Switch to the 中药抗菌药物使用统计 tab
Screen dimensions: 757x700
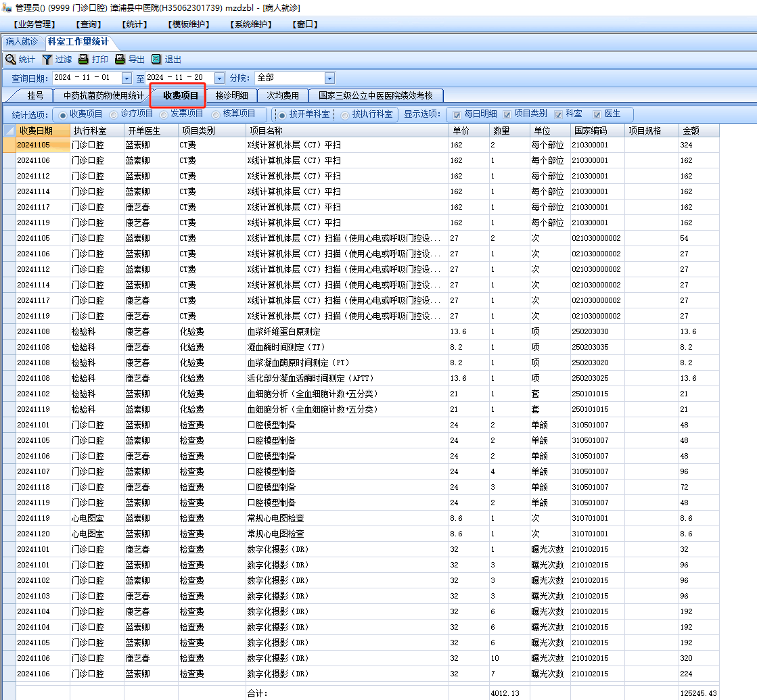(x=99, y=95)
